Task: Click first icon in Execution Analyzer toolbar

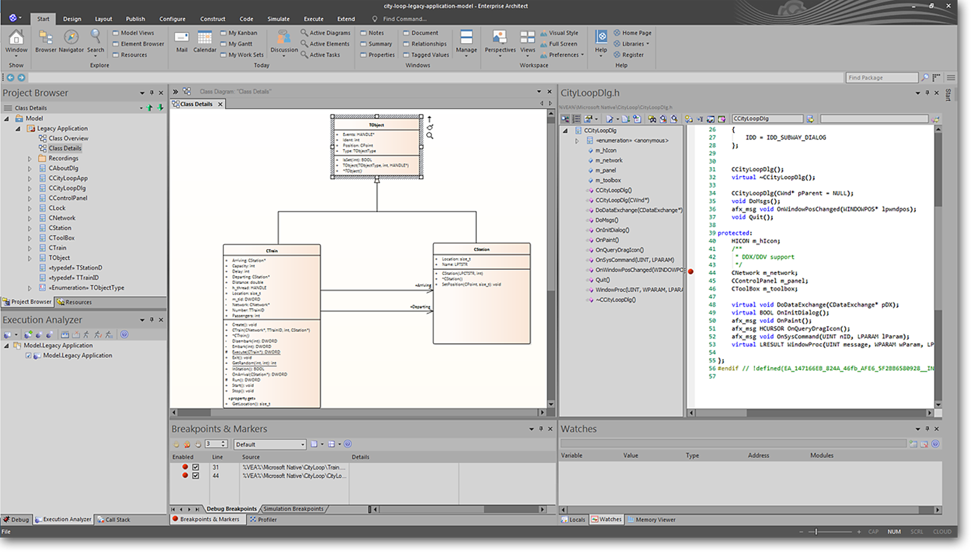Action: 7,334
